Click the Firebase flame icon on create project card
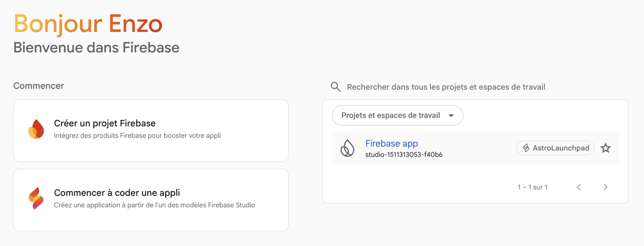 pos(36,129)
